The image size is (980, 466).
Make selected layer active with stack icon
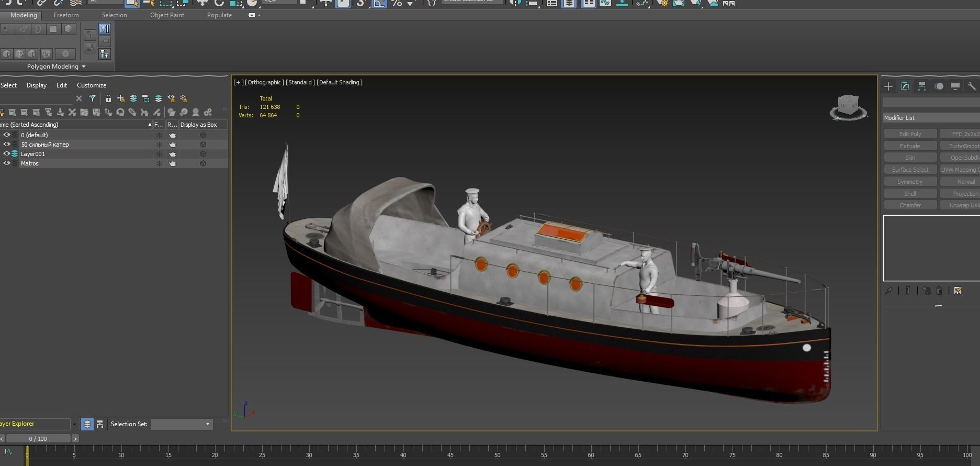click(x=159, y=98)
